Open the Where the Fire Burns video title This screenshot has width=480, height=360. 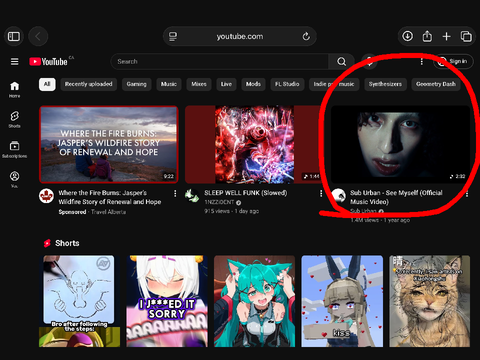point(110,197)
